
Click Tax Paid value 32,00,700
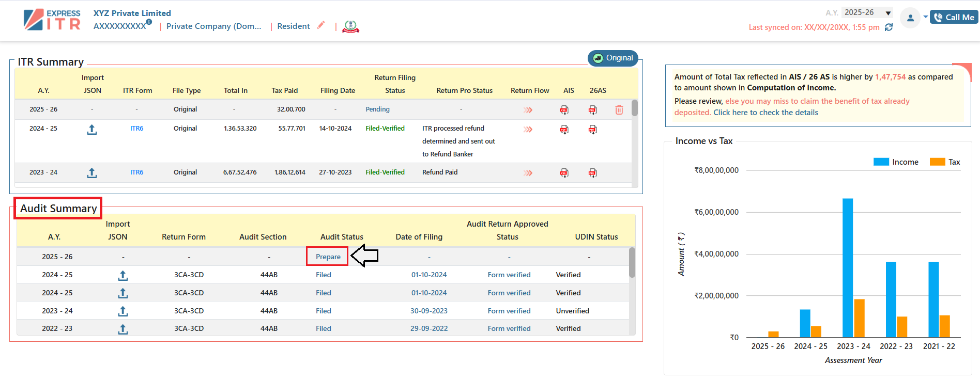[x=291, y=109]
